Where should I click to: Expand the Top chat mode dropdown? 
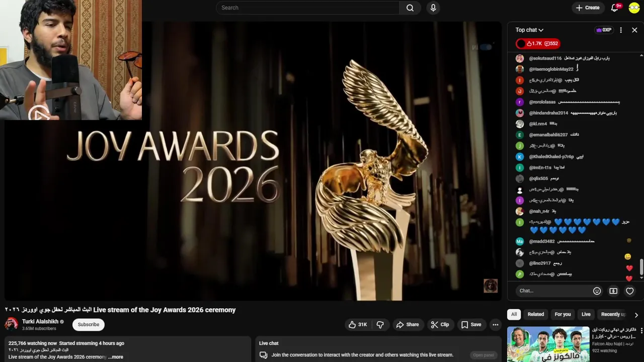point(529,30)
